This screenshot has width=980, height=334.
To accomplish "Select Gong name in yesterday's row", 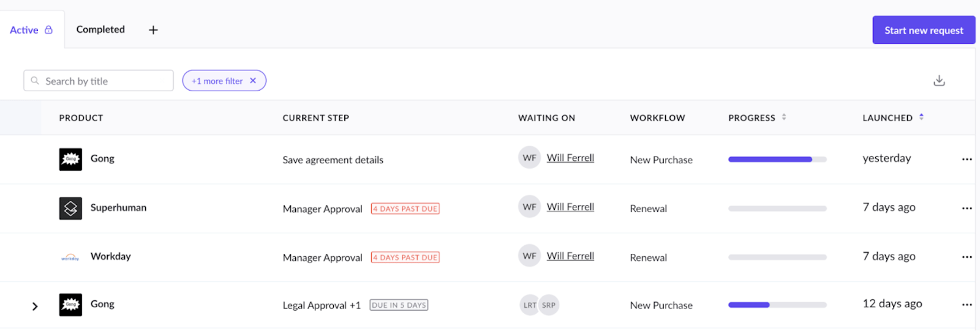I will pyautogui.click(x=102, y=158).
